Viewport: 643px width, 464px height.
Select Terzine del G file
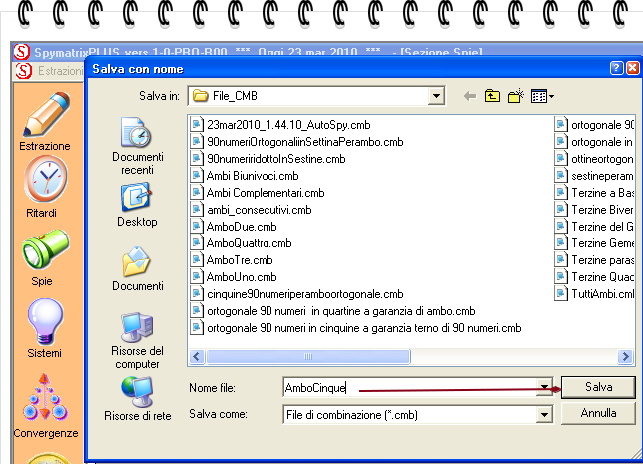[594, 227]
